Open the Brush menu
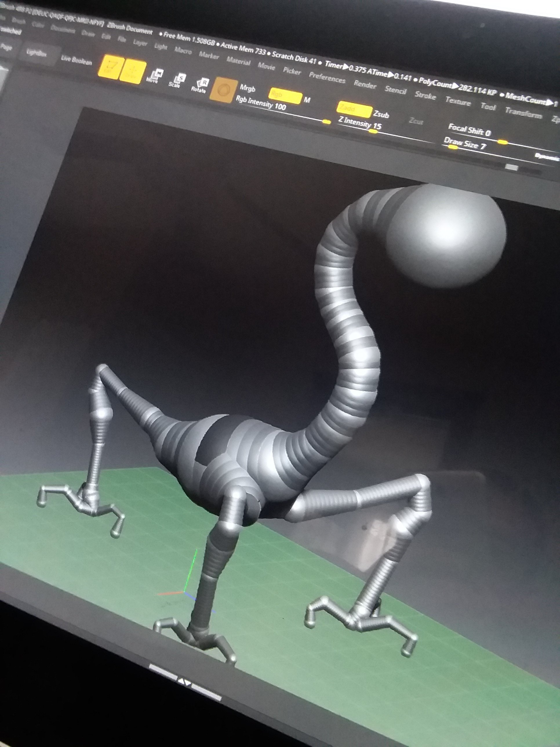This screenshot has height=747, width=560. pyautogui.click(x=19, y=21)
